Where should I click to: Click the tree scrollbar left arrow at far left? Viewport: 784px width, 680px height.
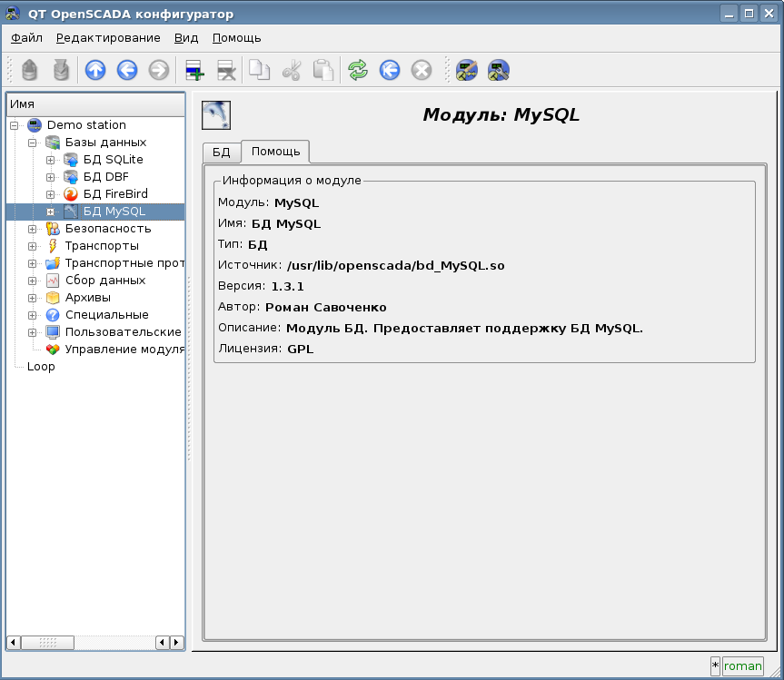(14, 642)
